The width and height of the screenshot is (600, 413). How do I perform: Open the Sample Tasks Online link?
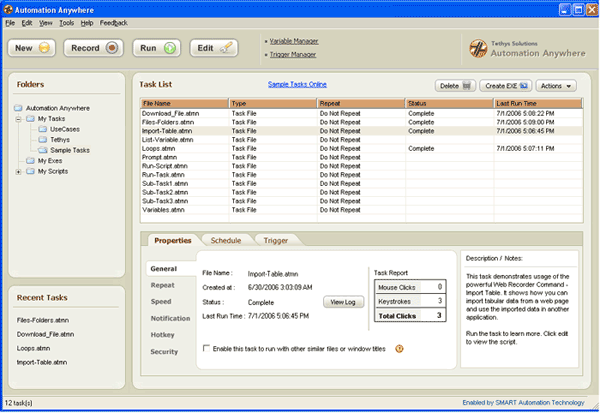(297, 84)
